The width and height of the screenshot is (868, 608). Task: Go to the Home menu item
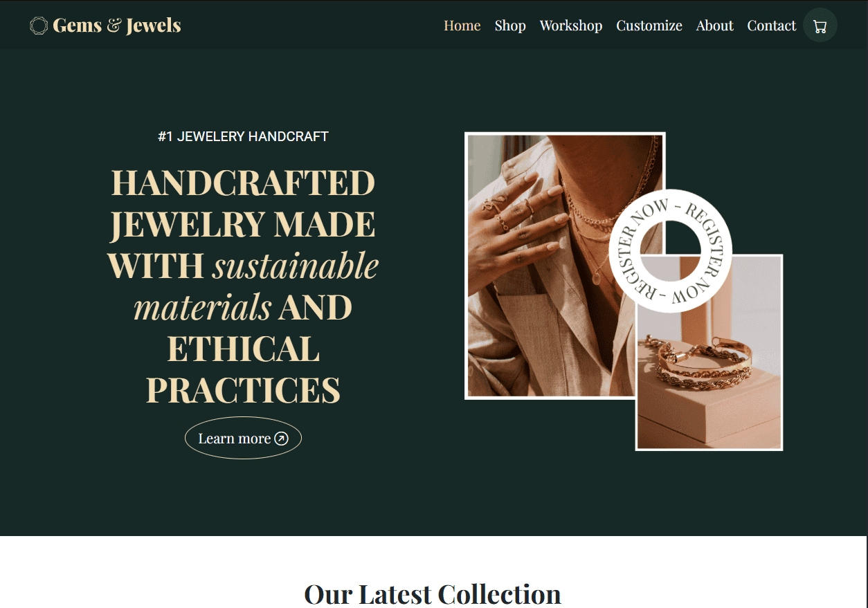pos(462,26)
